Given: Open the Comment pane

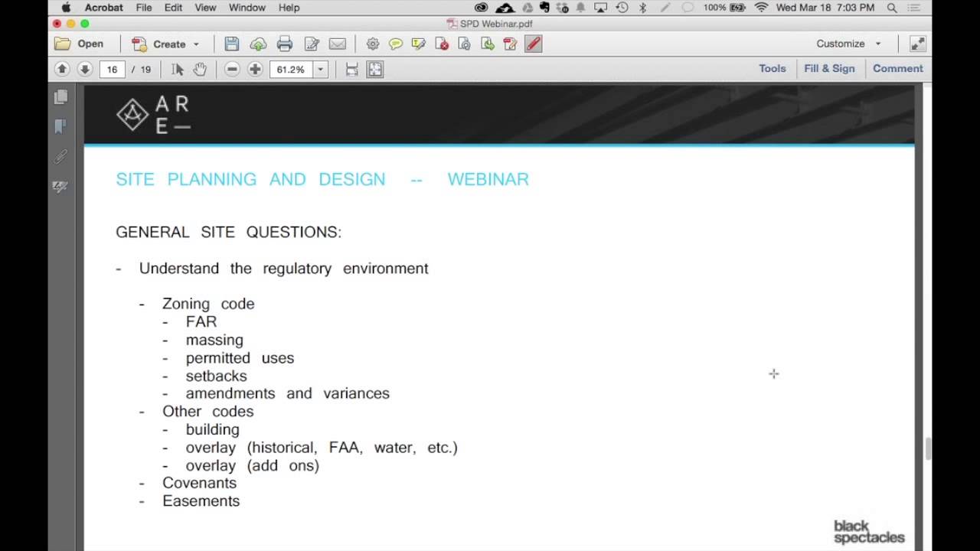Looking at the screenshot, I should (898, 68).
